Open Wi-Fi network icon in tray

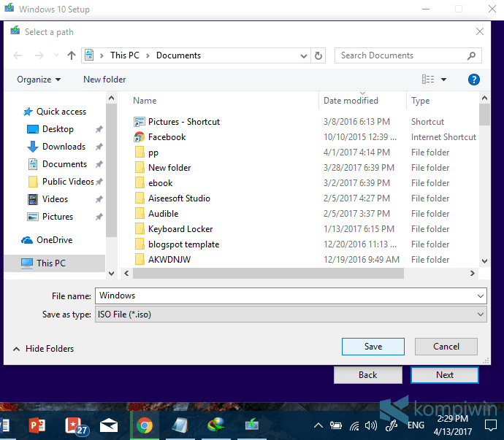(354, 426)
